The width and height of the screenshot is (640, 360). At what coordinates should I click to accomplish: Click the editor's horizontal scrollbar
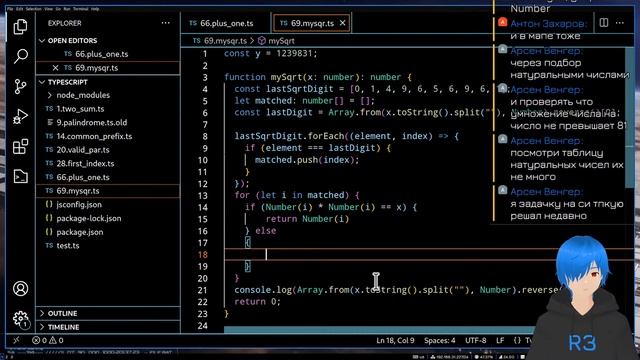pyautogui.click(x=380, y=330)
